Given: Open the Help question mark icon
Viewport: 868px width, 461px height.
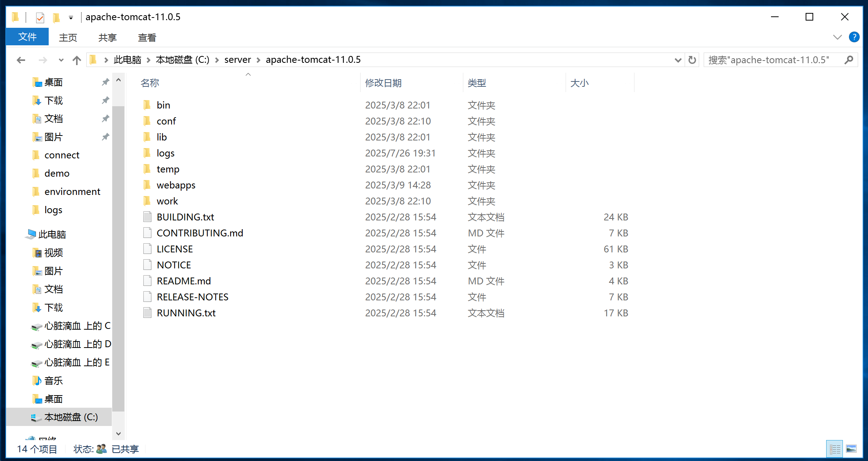Looking at the screenshot, I should [854, 37].
